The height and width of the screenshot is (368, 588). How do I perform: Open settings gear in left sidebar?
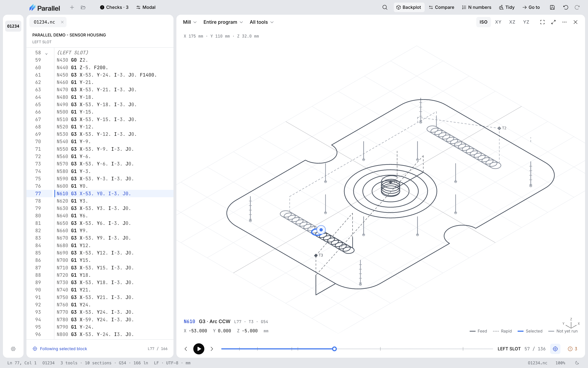tap(13, 349)
